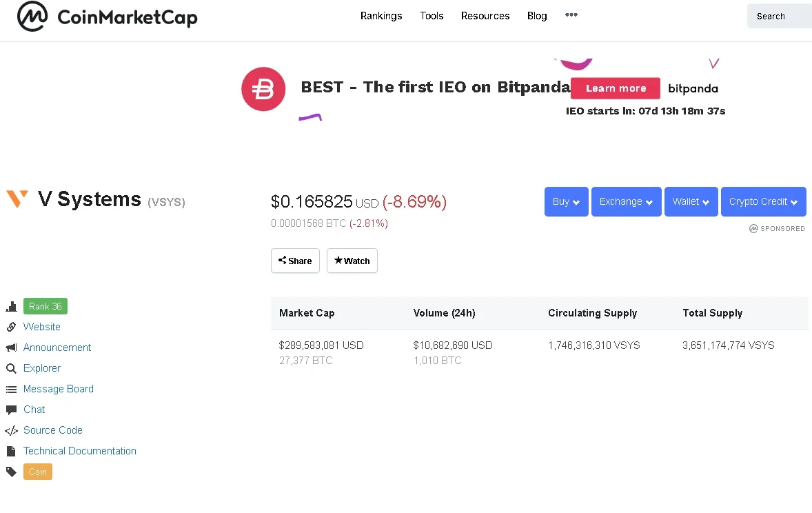Expand the Buy dropdown
The width and height of the screenshot is (812, 513).
(566, 202)
